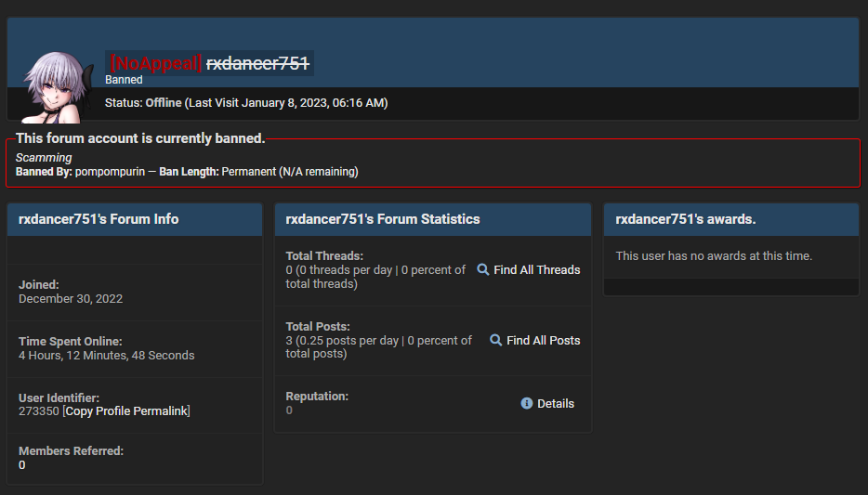Click the Status: Offline last visit line

point(246,103)
